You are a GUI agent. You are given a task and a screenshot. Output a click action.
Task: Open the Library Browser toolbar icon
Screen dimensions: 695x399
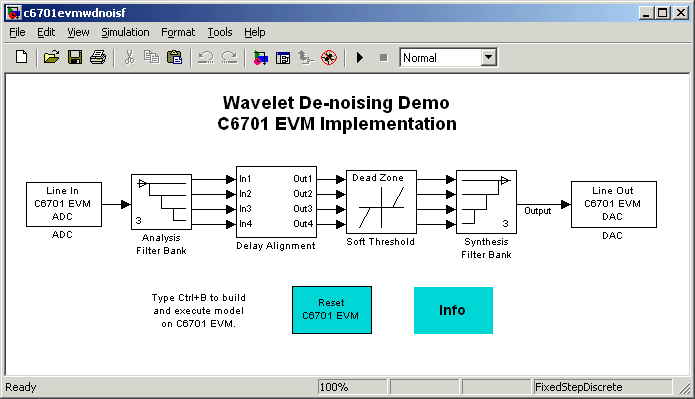click(260, 58)
